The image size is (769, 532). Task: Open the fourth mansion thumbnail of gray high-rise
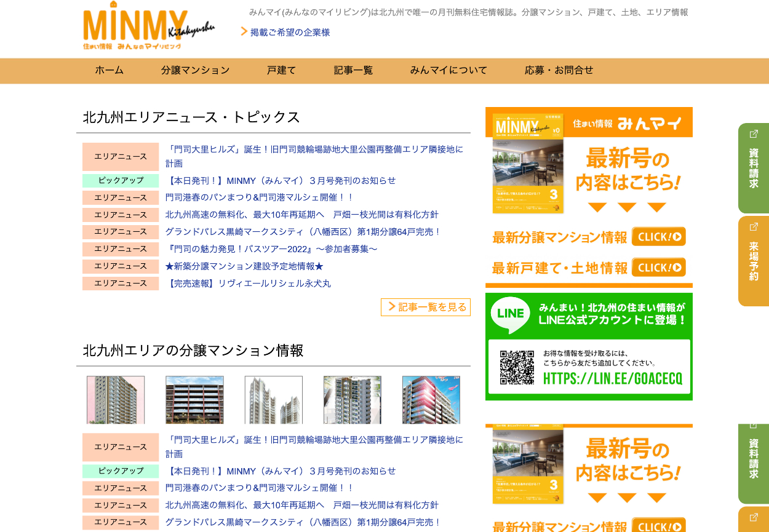[x=353, y=400]
